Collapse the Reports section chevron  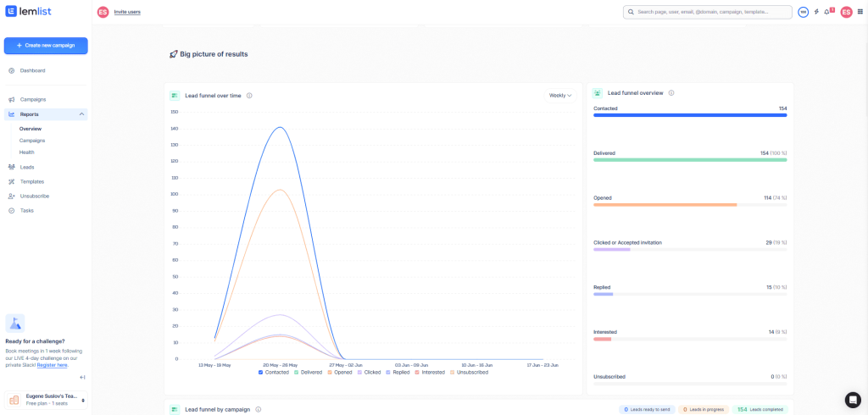tap(82, 114)
